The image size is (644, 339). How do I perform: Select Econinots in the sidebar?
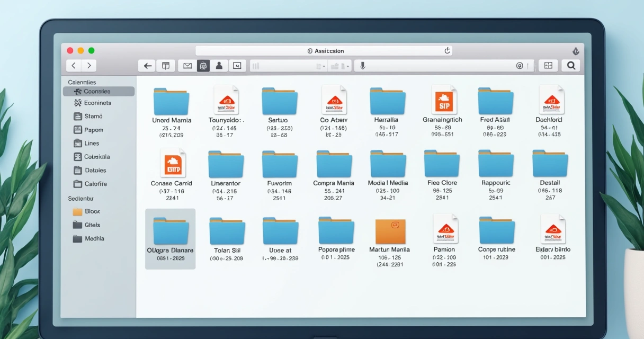click(99, 103)
